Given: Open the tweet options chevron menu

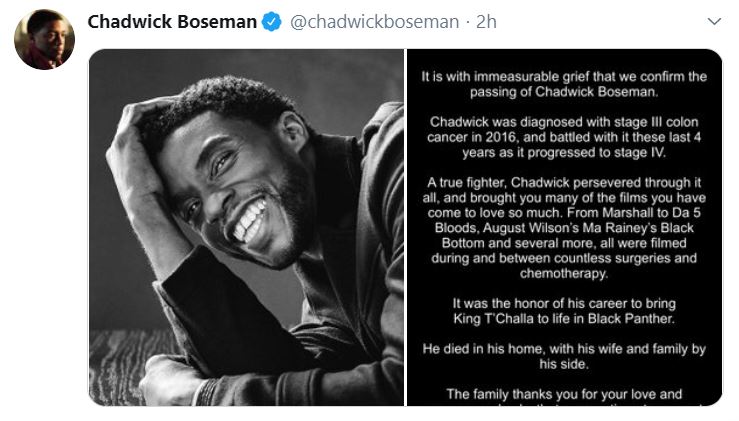Looking at the screenshot, I should (x=714, y=21).
